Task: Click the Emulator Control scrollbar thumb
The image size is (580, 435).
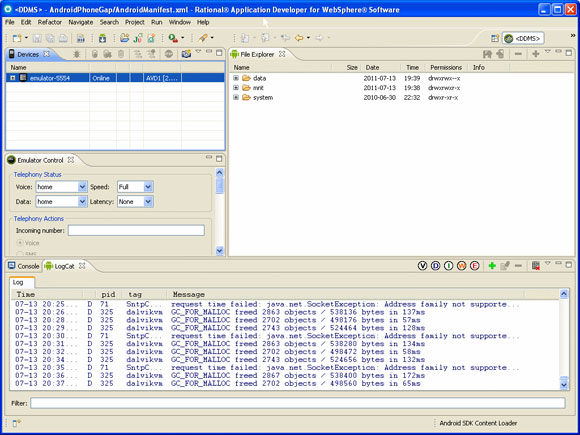Action: click(x=219, y=185)
